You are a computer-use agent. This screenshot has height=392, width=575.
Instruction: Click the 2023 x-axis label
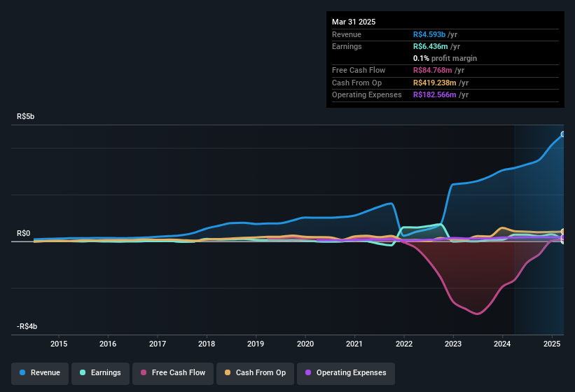453,344
